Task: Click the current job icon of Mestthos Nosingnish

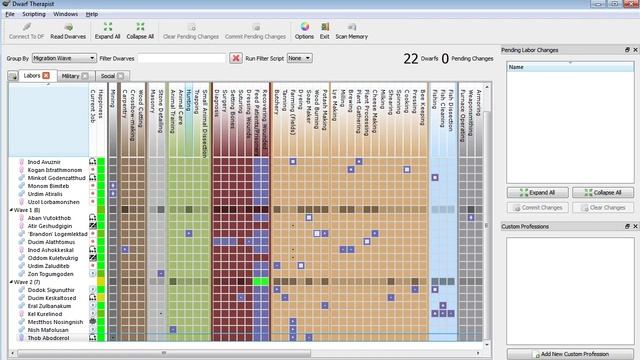Action: pos(93,322)
